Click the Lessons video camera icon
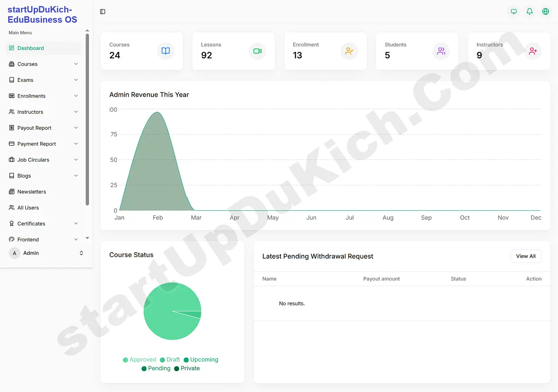Viewport: 558px width, 392px height. (257, 51)
